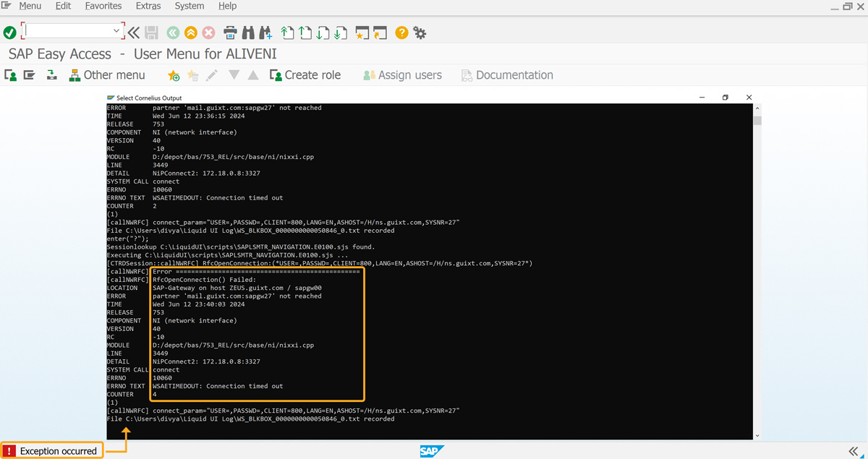Click the red Cancel icon

pyautogui.click(x=208, y=33)
